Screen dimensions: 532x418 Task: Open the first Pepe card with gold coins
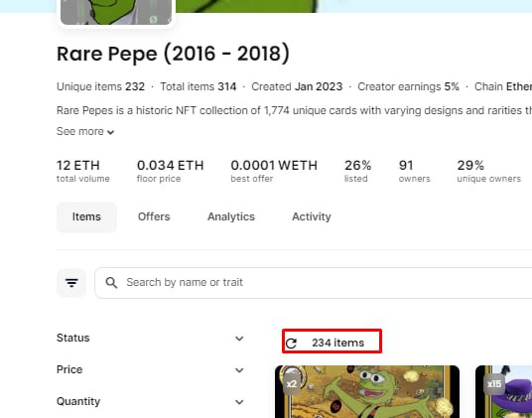coord(367,391)
